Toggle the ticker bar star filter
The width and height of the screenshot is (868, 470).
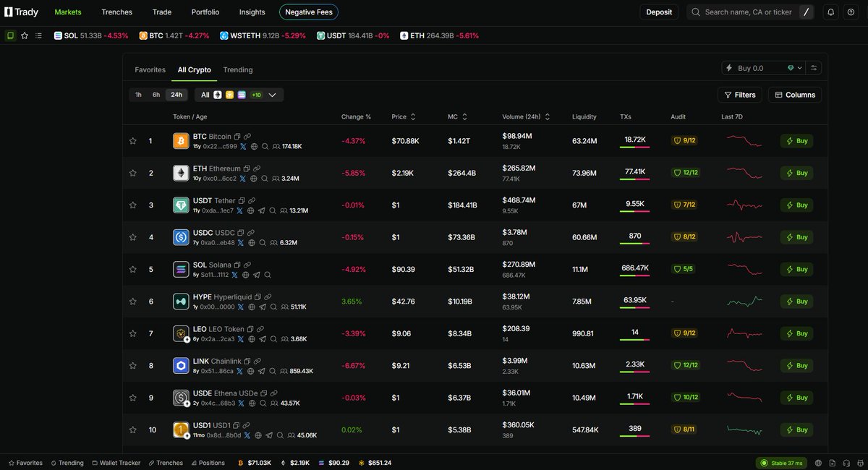[x=25, y=35]
